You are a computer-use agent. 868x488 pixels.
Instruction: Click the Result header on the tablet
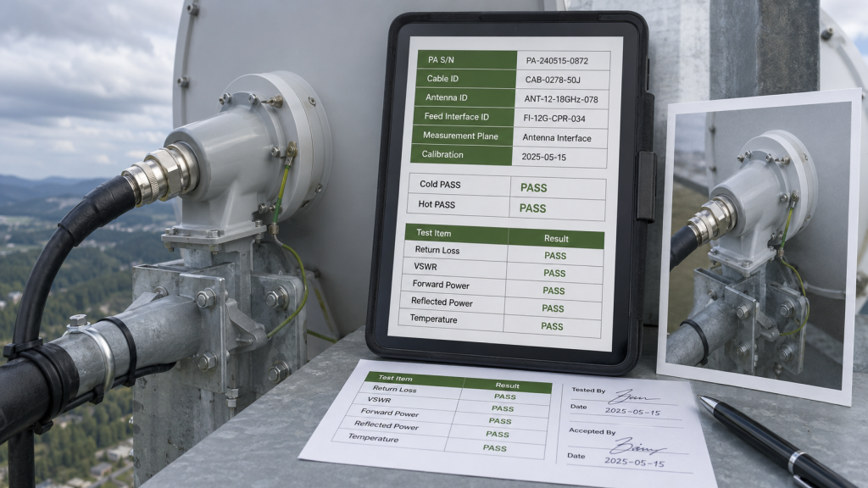click(556, 238)
